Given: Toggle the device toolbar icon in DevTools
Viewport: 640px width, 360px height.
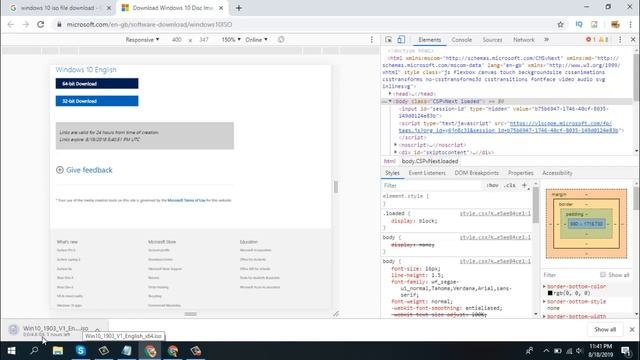Looking at the screenshot, I should [x=401, y=40].
